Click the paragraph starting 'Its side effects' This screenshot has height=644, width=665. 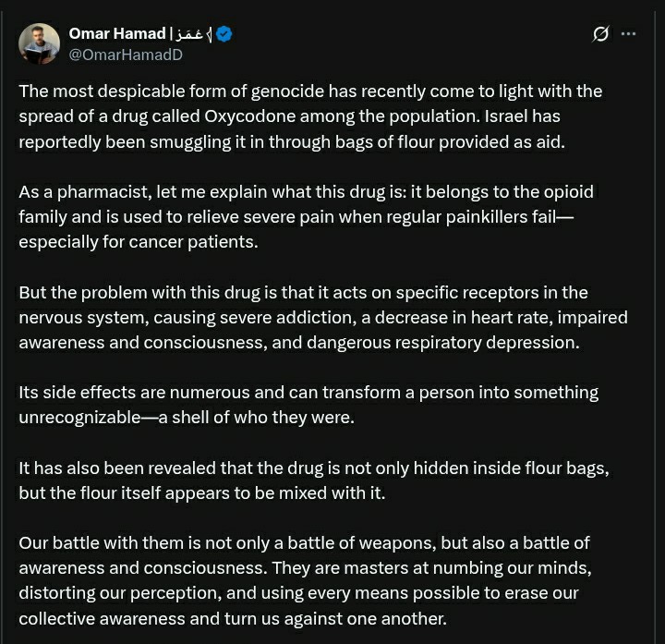308,405
